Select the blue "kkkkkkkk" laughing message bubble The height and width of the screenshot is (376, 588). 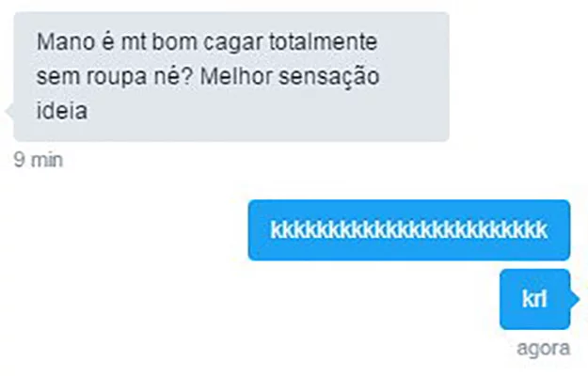point(409,230)
